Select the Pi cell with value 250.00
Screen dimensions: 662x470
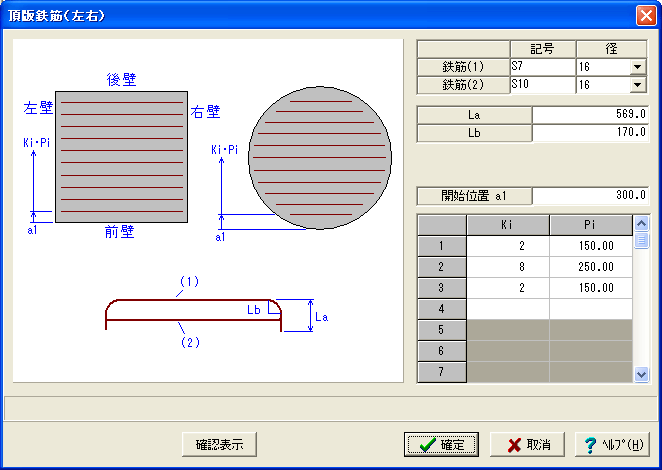click(x=591, y=267)
